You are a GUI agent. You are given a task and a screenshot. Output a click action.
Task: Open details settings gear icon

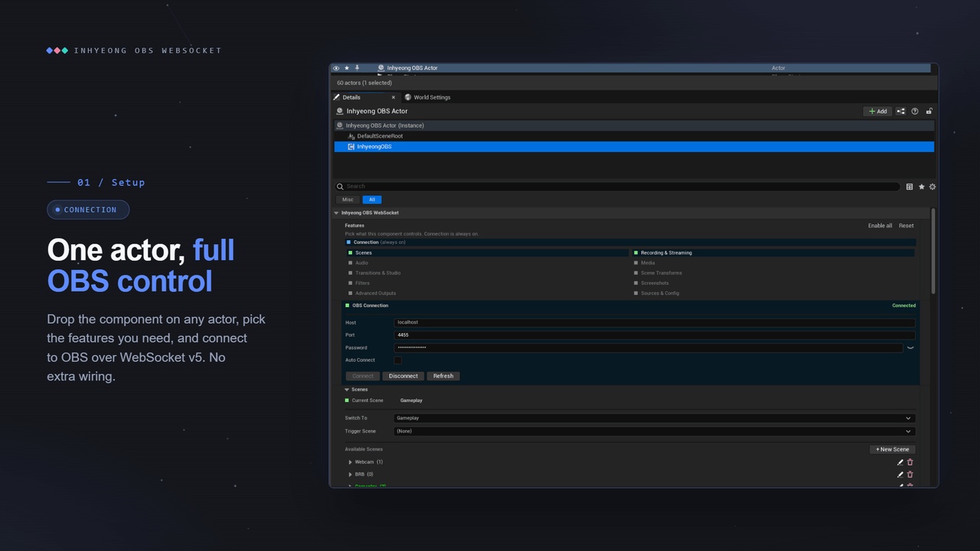(x=932, y=187)
